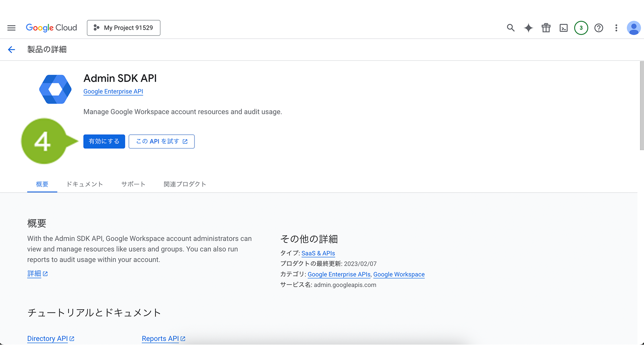Click the gift free trial icon
644x362 pixels.
point(546,28)
